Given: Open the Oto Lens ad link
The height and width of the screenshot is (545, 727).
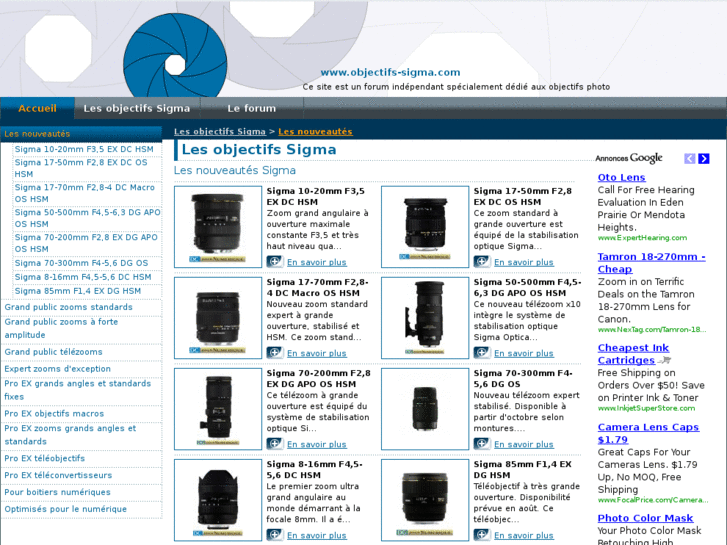Looking at the screenshot, I should pos(621,177).
